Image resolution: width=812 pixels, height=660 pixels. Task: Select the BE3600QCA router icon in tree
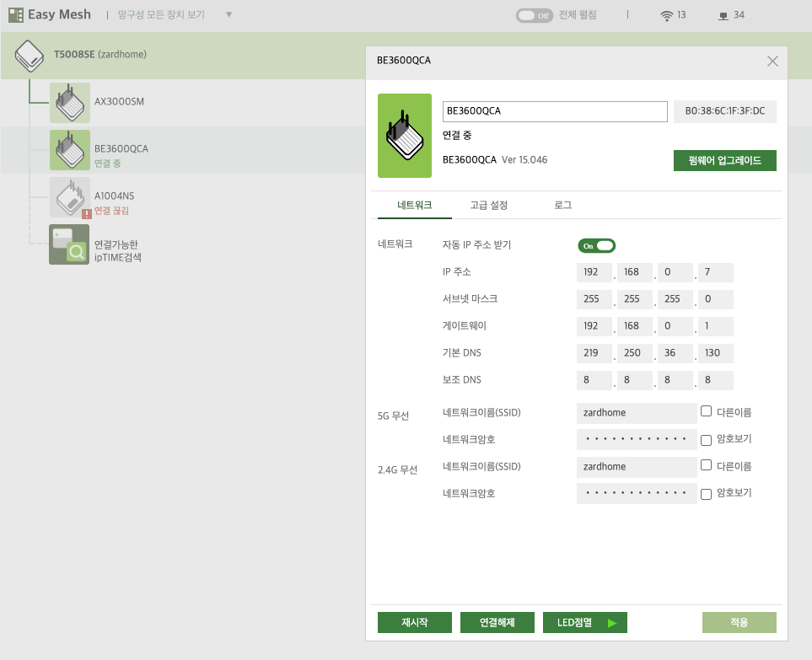(70, 150)
